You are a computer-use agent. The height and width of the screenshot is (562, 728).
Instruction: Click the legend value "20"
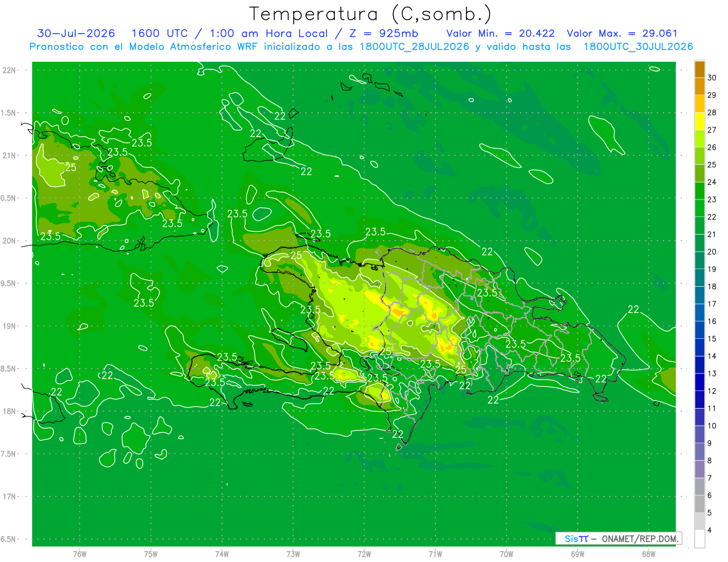click(712, 252)
